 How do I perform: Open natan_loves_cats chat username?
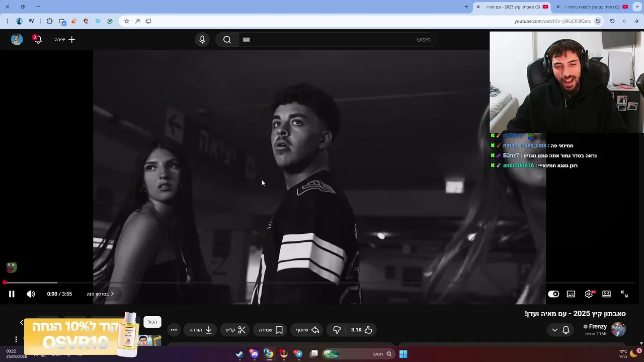pos(524,145)
